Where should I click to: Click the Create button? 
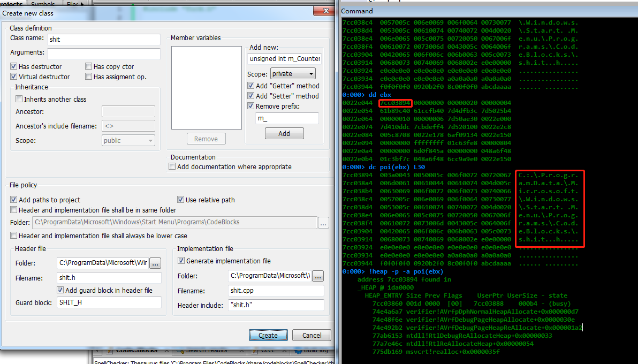point(268,336)
